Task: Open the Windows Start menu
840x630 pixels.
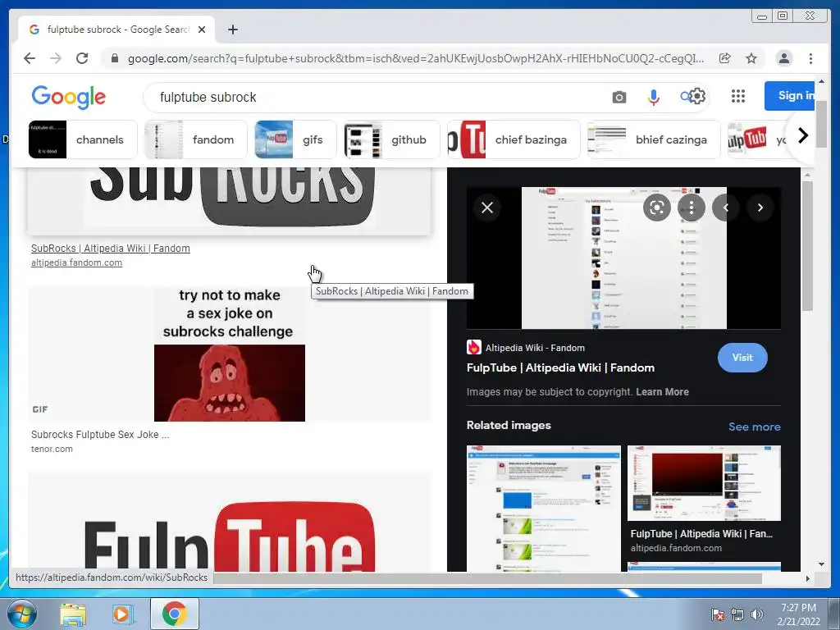Action: point(21,614)
